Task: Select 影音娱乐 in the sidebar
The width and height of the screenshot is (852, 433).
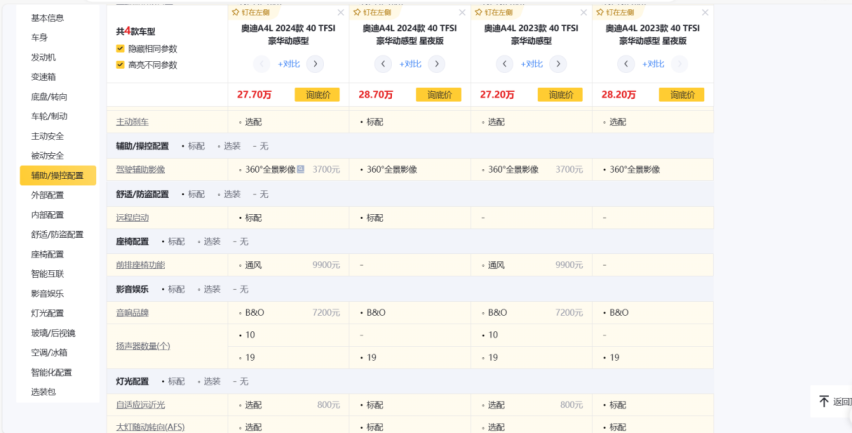Action: tap(47, 293)
